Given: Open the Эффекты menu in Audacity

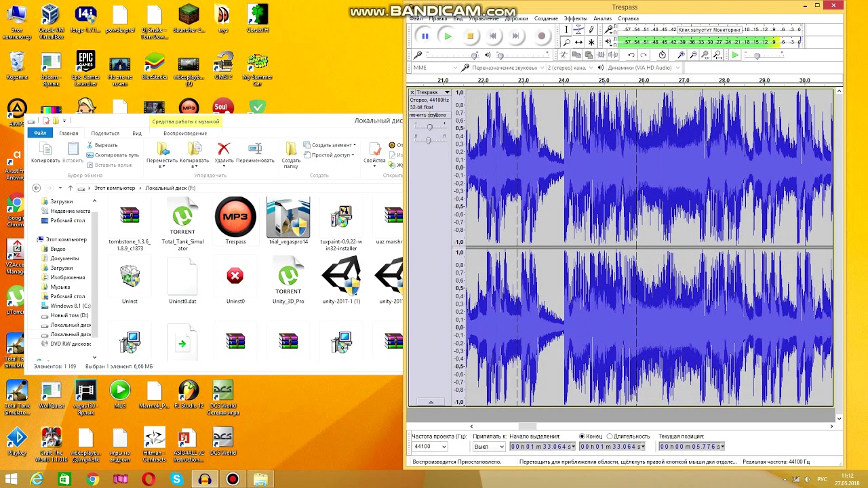Looking at the screenshot, I should coord(575,18).
